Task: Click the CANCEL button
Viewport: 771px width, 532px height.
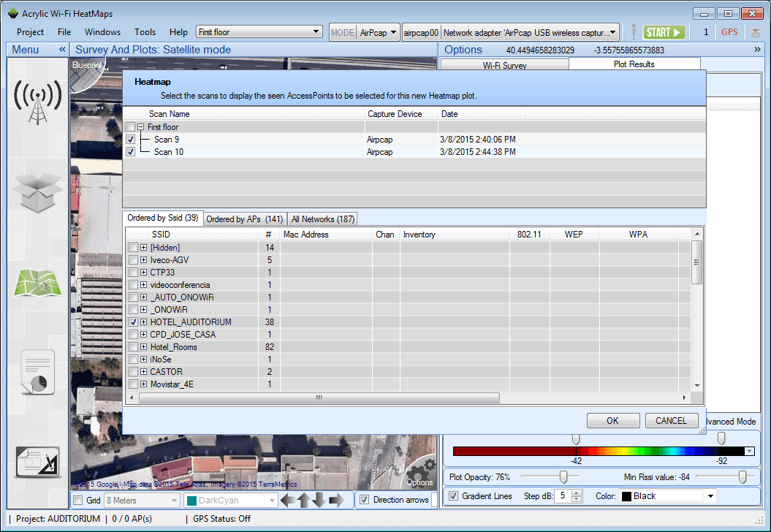Action: (x=671, y=421)
